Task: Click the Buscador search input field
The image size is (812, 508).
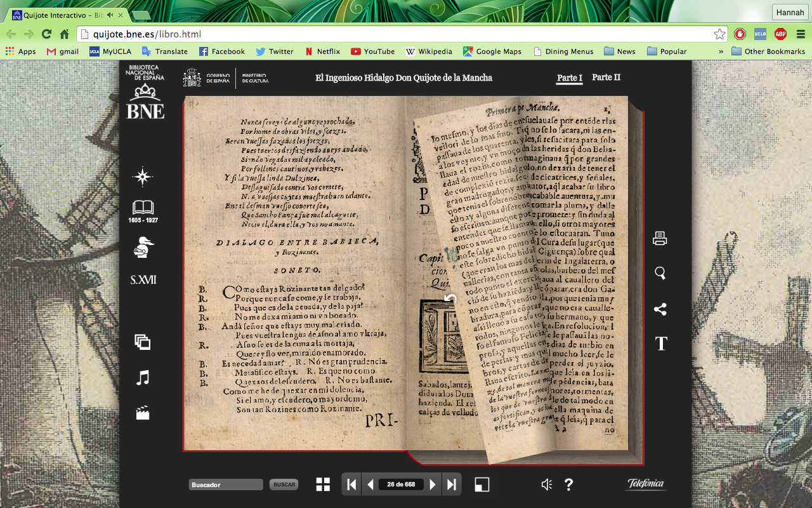Action: click(x=226, y=485)
